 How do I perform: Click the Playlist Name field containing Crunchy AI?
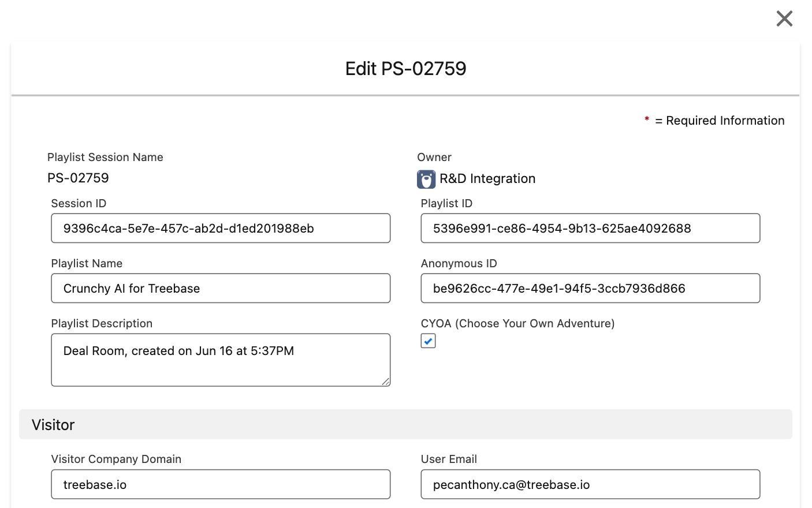click(x=221, y=288)
